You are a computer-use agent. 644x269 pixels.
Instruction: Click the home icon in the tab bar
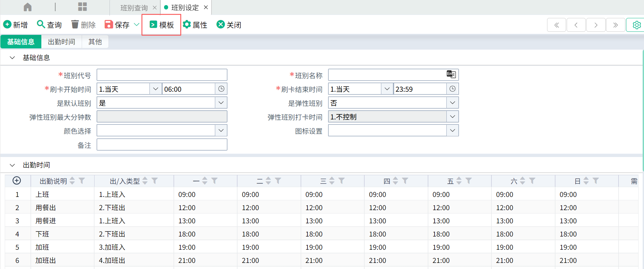(x=28, y=7)
